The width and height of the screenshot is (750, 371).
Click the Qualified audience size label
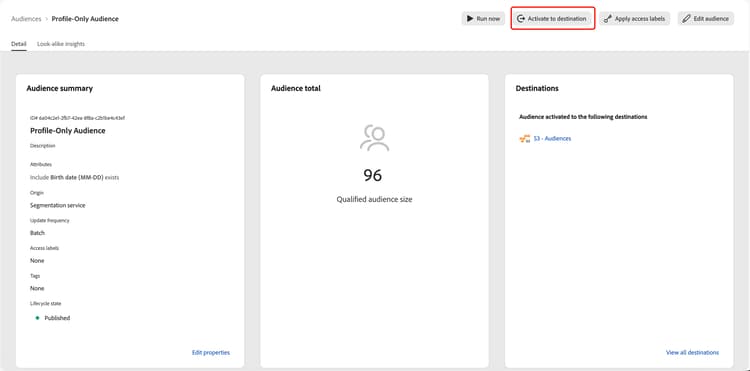374,199
